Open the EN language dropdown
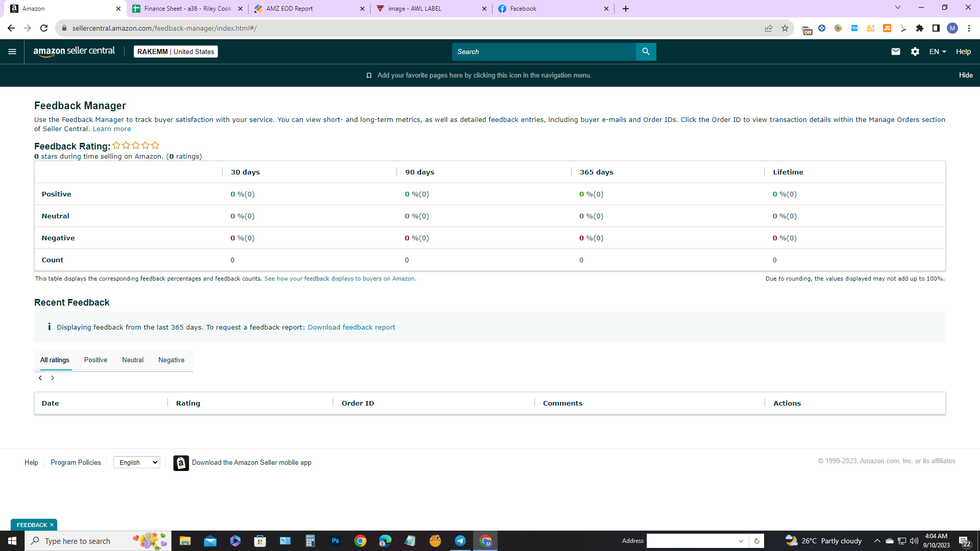This screenshot has width=980, height=551. pos(938,52)
